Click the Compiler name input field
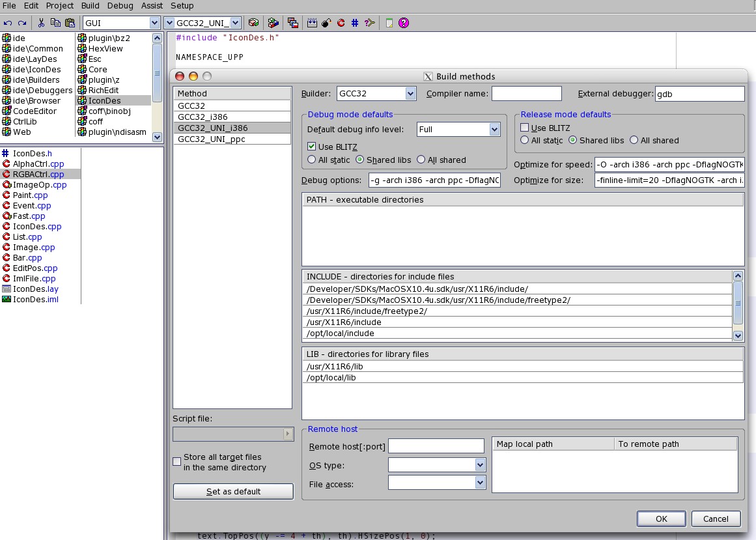This screenshot has height=540, width=756. click(526, 94)
